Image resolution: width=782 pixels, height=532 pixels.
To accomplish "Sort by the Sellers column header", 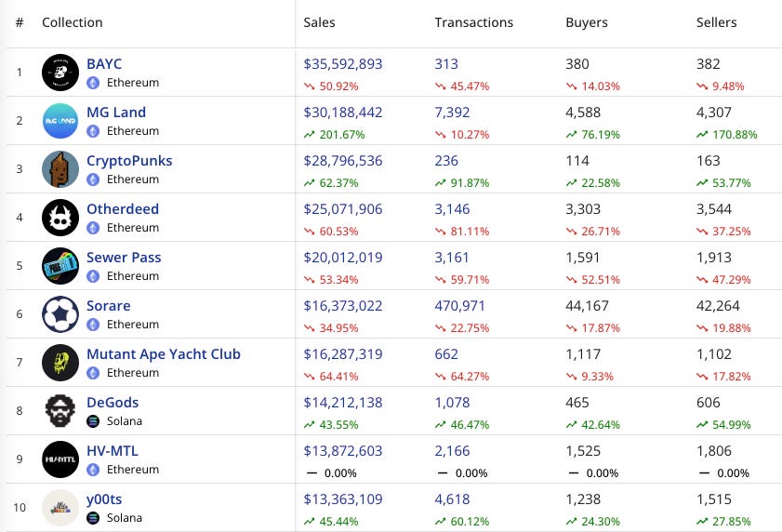I will 716,22.
